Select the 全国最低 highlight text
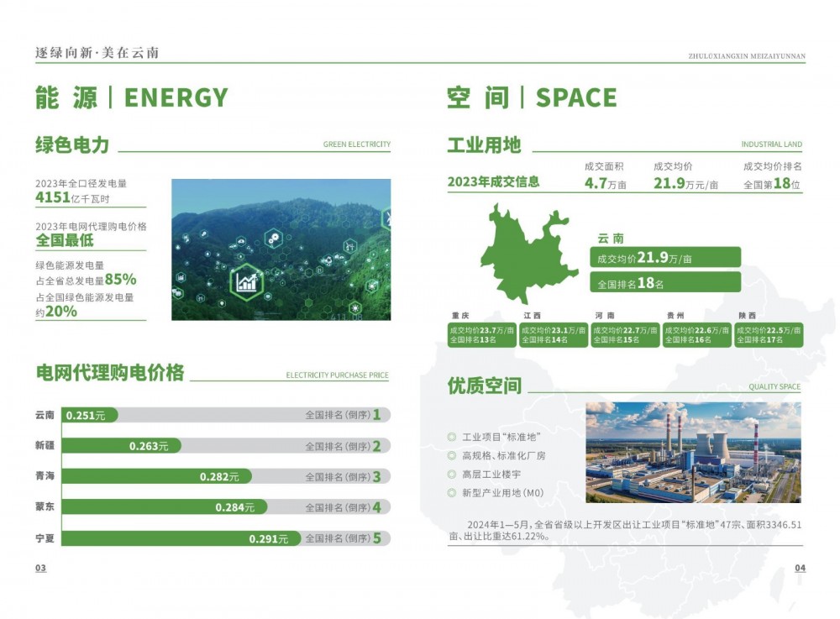The width and height of the screenshot is (840, 619). 65,240
